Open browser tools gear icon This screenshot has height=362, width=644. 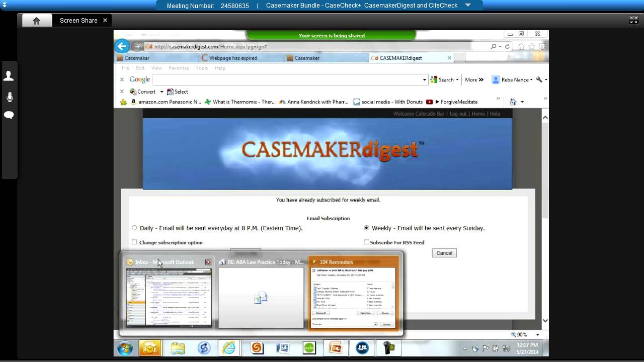(542, 46)
